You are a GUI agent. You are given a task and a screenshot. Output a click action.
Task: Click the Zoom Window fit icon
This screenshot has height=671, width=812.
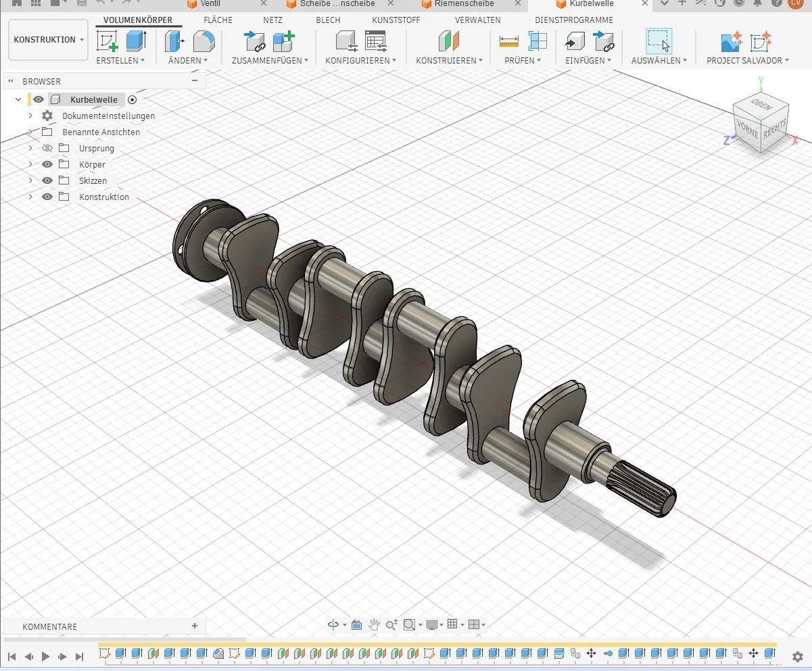pyautogui.click(x=408, y=624)
